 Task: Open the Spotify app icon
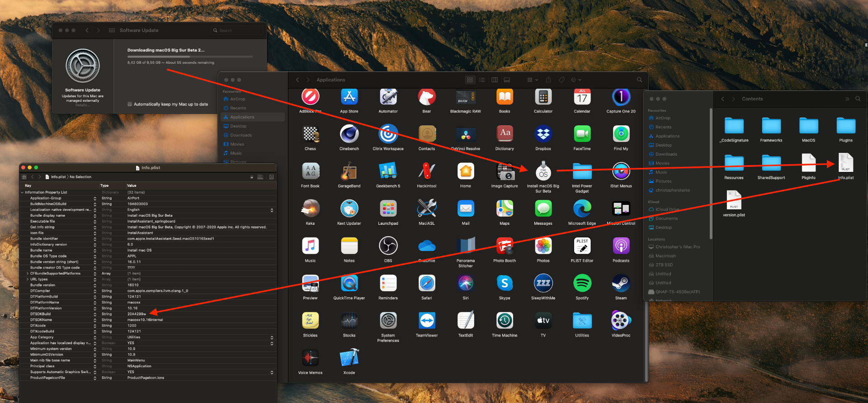pyautogui.click(x=582, y=284)
